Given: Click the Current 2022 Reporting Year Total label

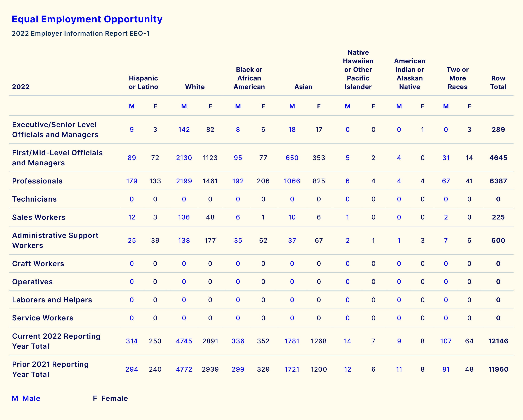Looking at the screenshot, I should pyautogui.click(x=56, y=341).
